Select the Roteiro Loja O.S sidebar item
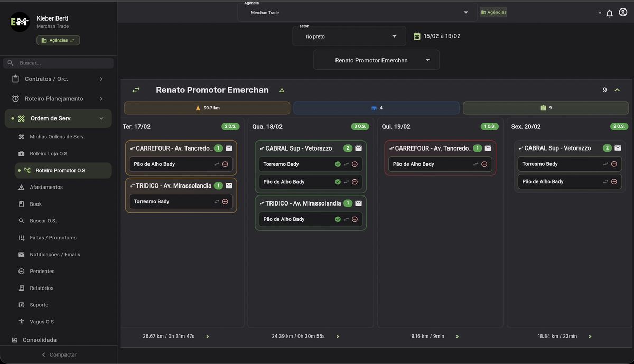The width and height of the screenshot is (634, 364). coord(54,152)
